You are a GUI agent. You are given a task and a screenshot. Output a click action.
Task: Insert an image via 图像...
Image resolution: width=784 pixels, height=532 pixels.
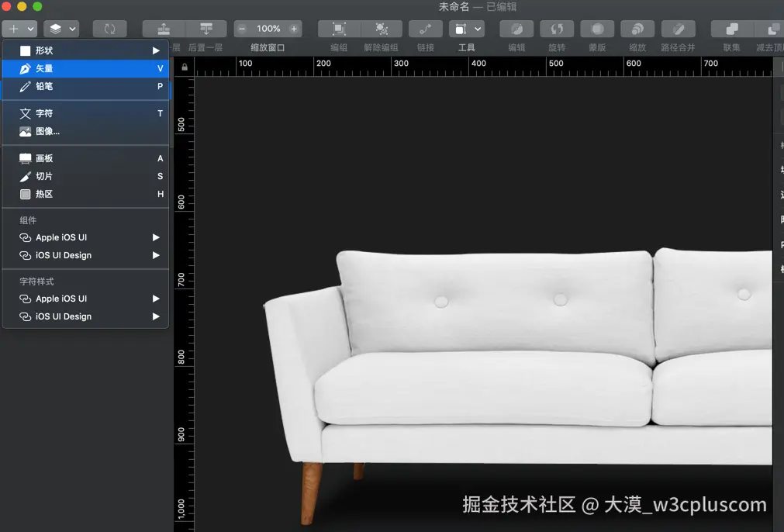tap(85, 132)
